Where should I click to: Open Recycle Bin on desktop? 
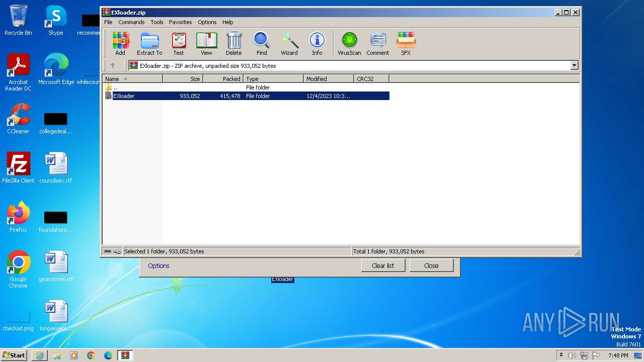(18, 21)
